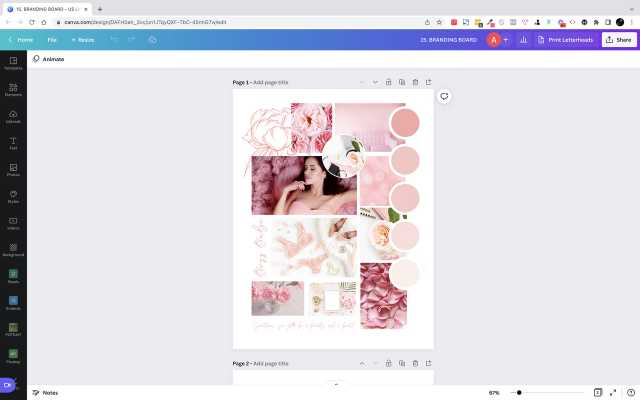Delete Page 1 with trash icon
640x400 pixels.
pyautogui.click(x=415, y=82)
